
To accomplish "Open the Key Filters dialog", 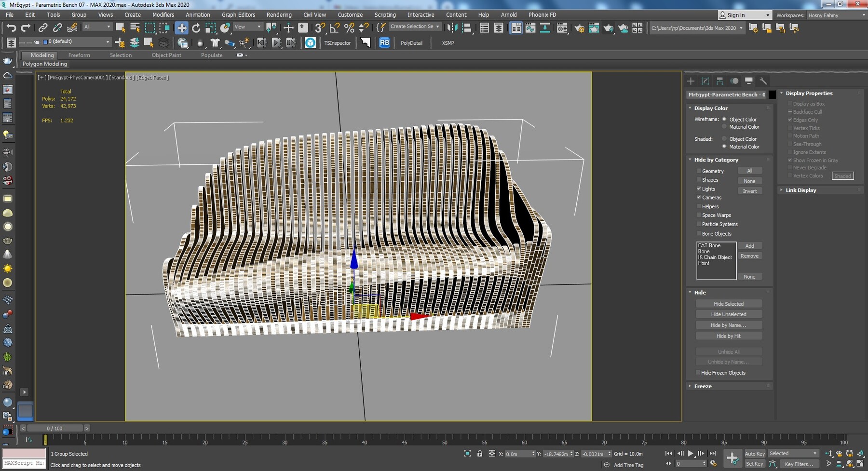I will [x=800, y=464].
